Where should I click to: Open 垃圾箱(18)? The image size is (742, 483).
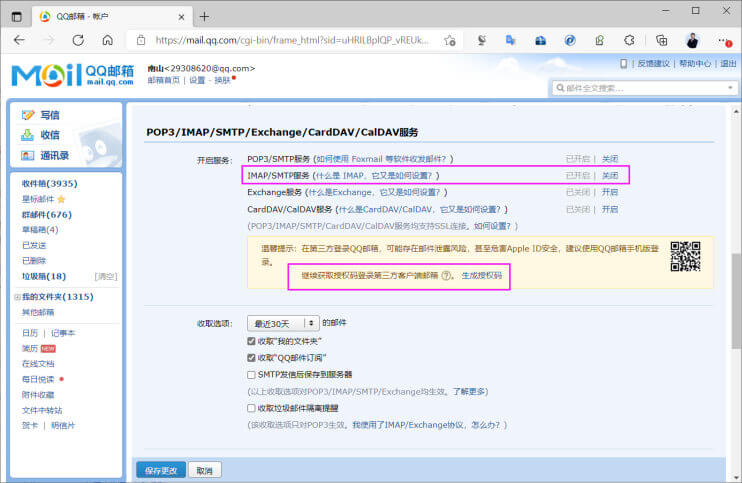click(x=44, y=276)
